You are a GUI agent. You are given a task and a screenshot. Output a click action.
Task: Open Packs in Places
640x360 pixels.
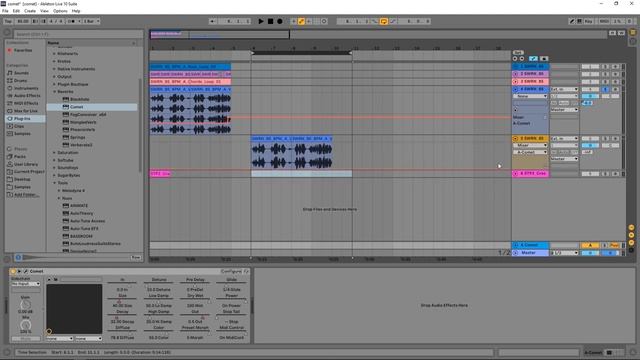tap(20, 156)
